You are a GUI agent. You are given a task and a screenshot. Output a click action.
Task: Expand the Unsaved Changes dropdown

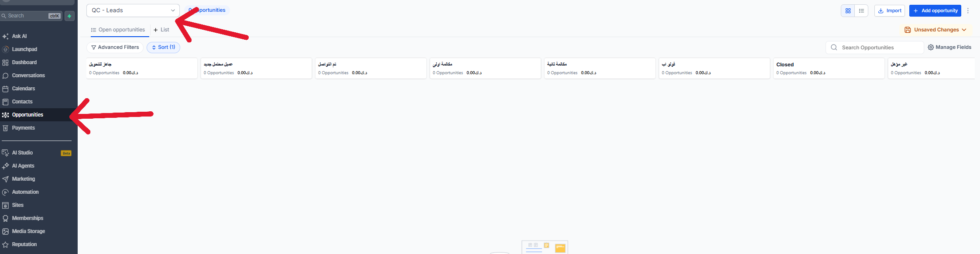pos(935,30)
